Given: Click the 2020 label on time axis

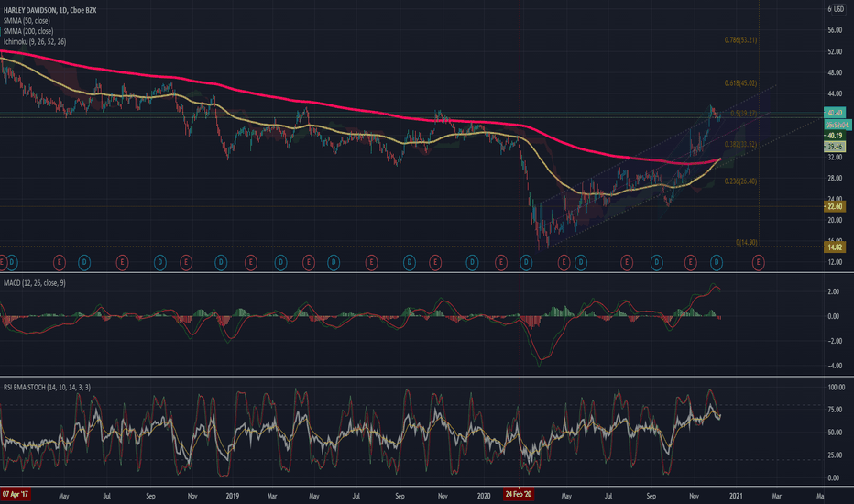Looking at the screenshot, I should tap(484, 496).
